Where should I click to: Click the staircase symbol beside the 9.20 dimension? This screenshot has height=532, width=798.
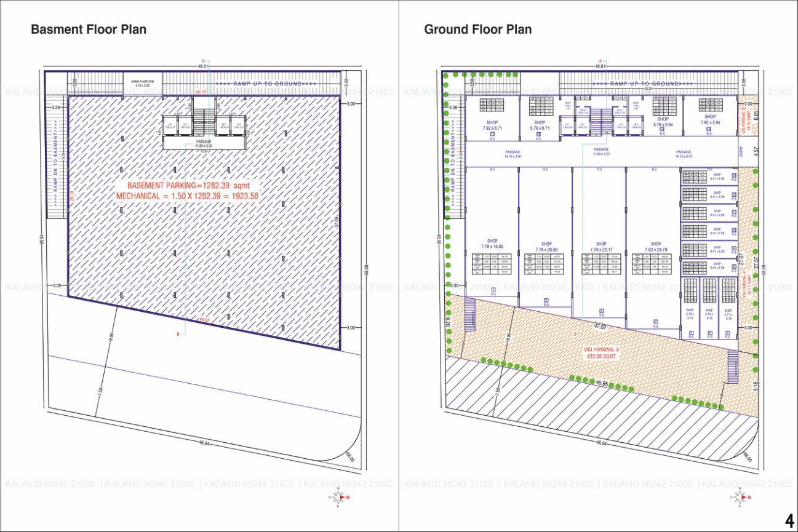coord(469,315)
